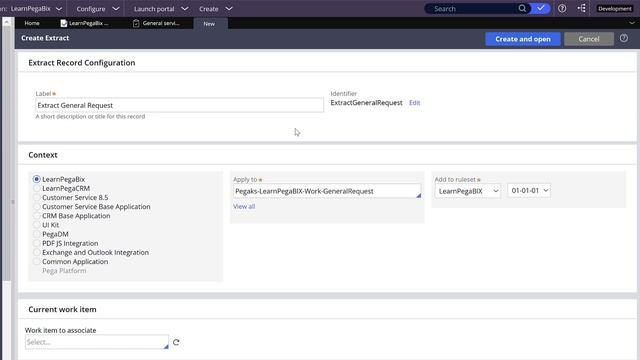Click the General servi... tab clipboard icon

(136, 24)
